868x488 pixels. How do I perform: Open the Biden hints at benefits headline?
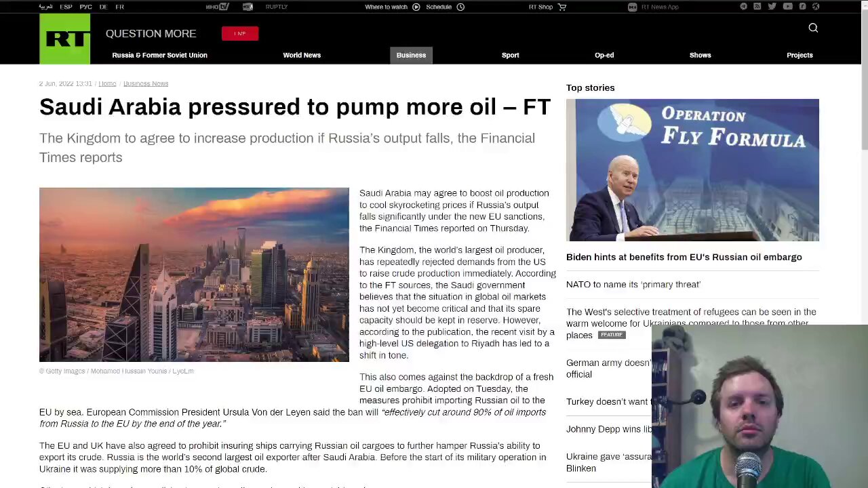684,257
